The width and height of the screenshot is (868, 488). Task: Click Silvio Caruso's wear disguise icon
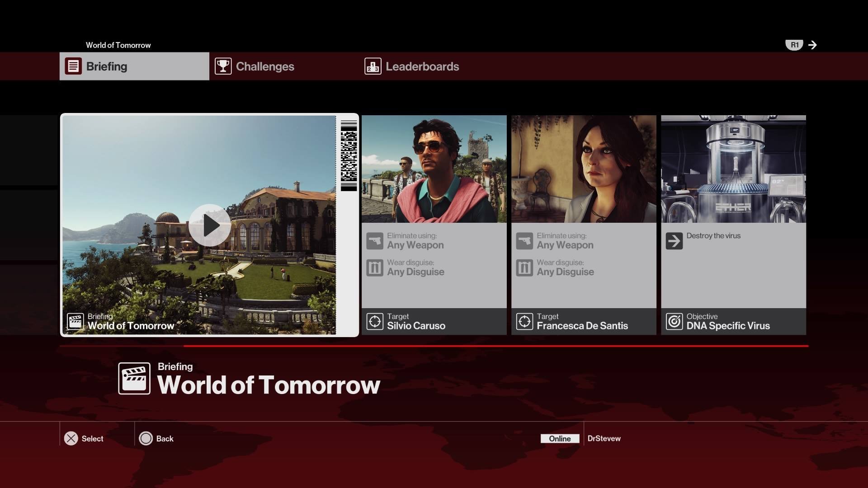375,268
